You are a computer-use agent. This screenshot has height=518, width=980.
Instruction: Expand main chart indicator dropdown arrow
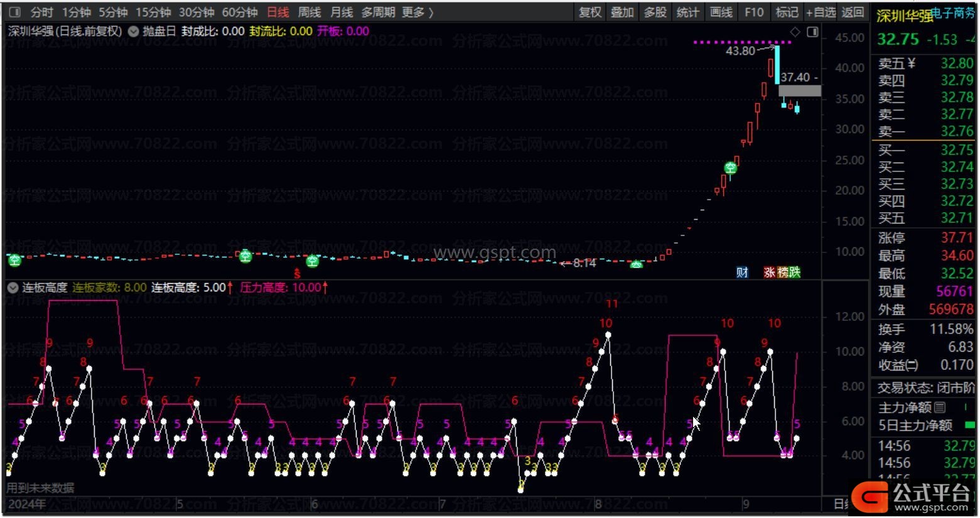[133, 31]
